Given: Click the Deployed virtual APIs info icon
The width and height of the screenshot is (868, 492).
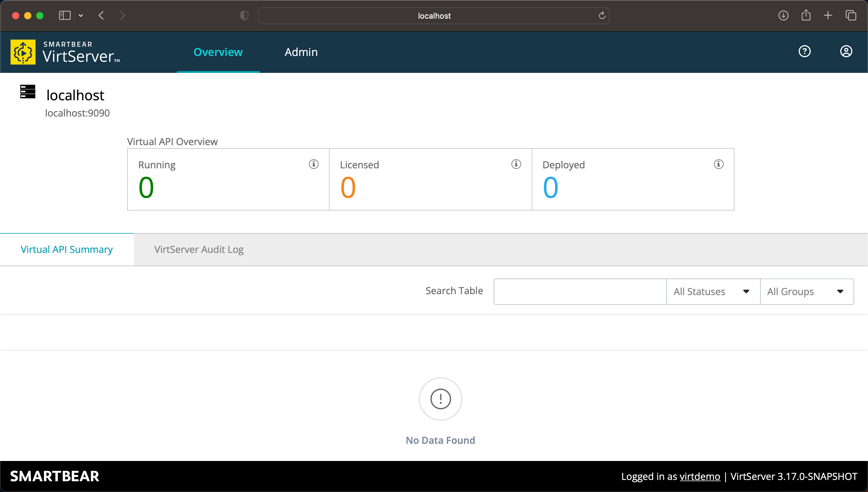Looking at the screenshot, I should (719, 164).
